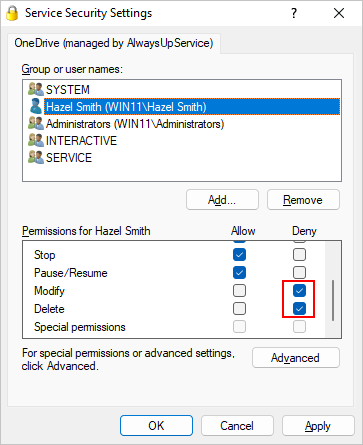Select INTERACTIVE in the user names list

(x=81, y=141)
